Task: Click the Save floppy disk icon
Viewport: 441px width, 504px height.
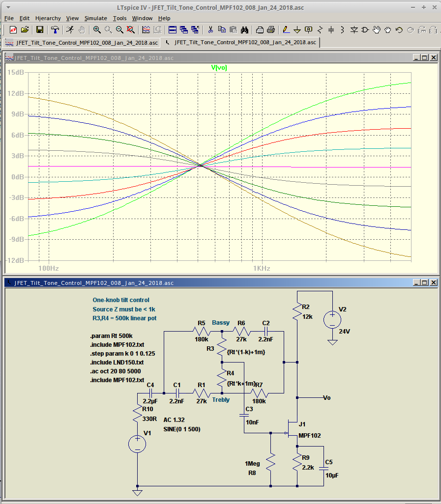Action: [39, 30]
